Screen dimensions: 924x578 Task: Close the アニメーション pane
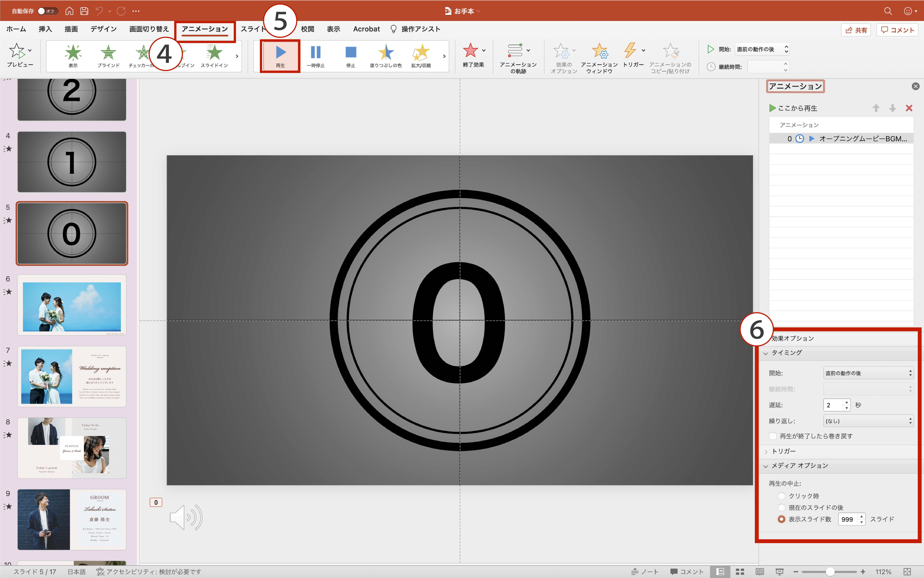click(916, 86)
